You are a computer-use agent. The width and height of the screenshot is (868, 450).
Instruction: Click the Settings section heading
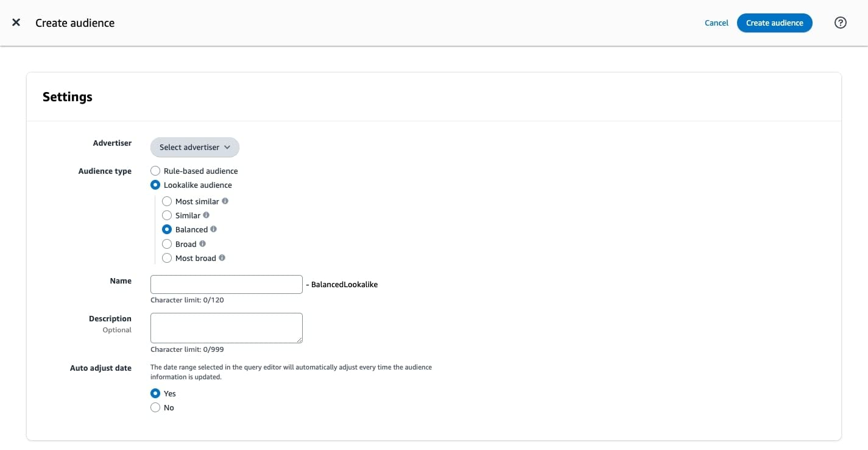point(68,97)
